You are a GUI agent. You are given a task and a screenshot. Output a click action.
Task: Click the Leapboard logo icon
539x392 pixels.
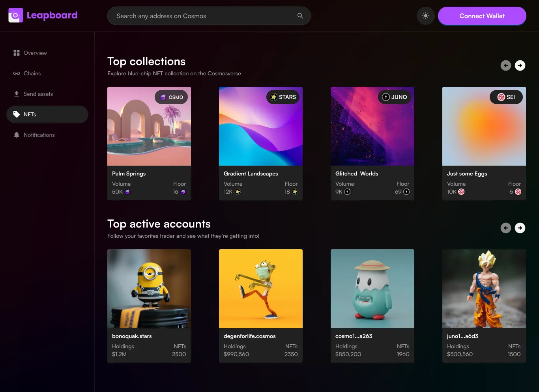(x=16, y=15)
